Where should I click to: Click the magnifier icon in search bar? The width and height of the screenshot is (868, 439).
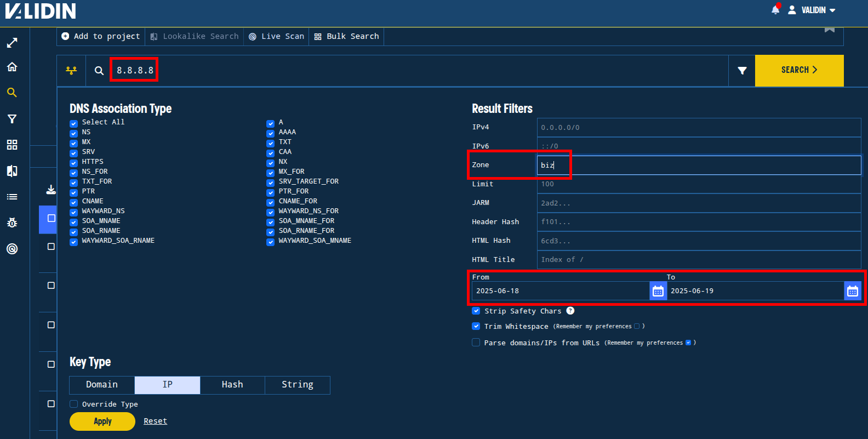point(99,71)
